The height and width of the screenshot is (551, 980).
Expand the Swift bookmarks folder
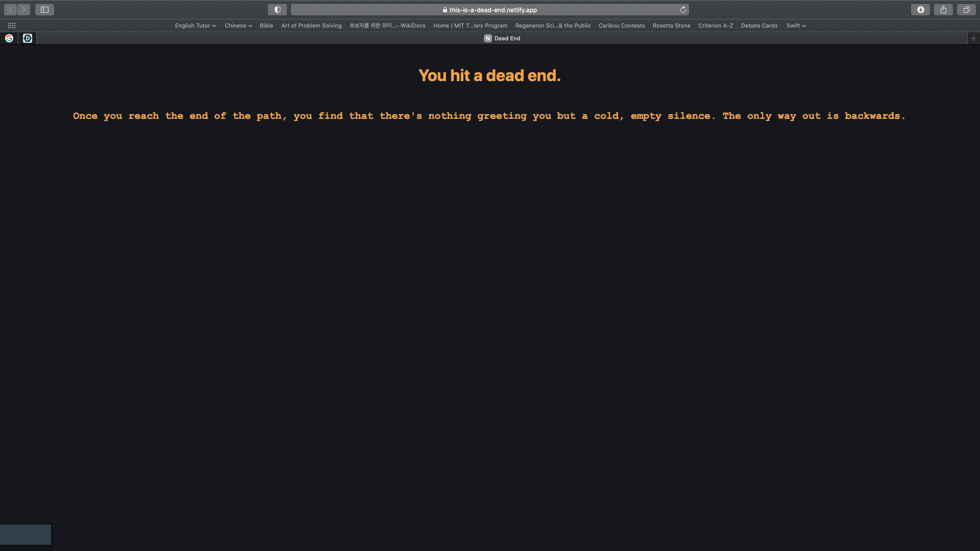(796, 26)
